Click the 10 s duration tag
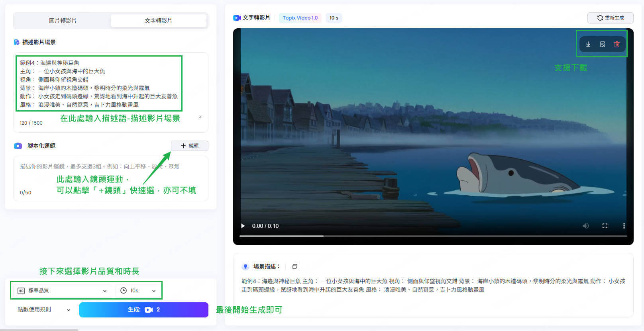This screenshot has width=644, height=331. pyautogui.click(x=334, y=18)
